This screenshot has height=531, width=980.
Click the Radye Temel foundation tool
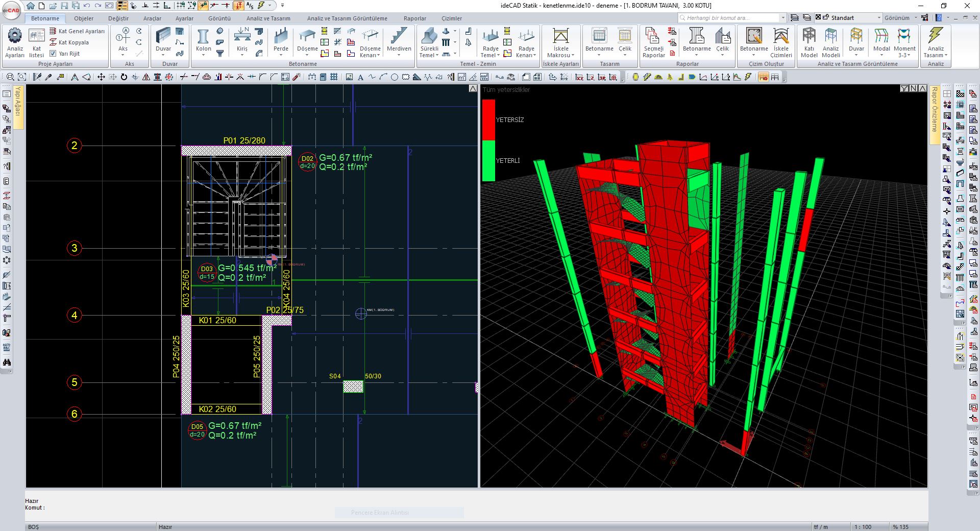pos(490,42)
